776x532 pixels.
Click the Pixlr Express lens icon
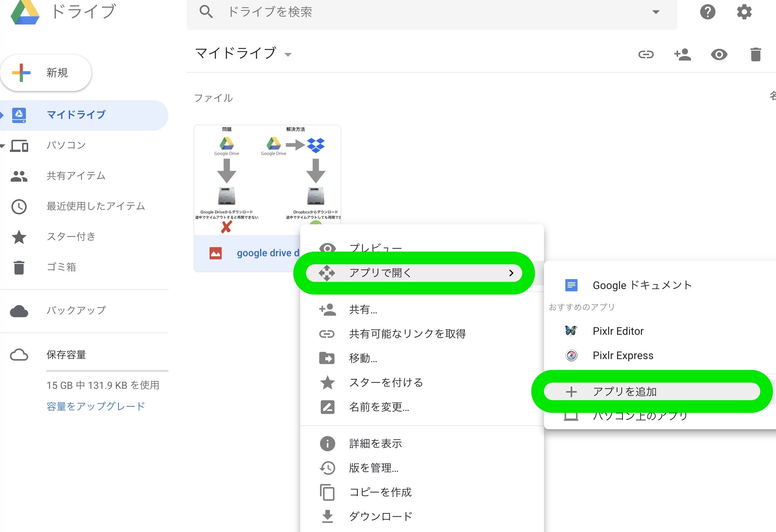pyautogui.click(x=571, y=355)
